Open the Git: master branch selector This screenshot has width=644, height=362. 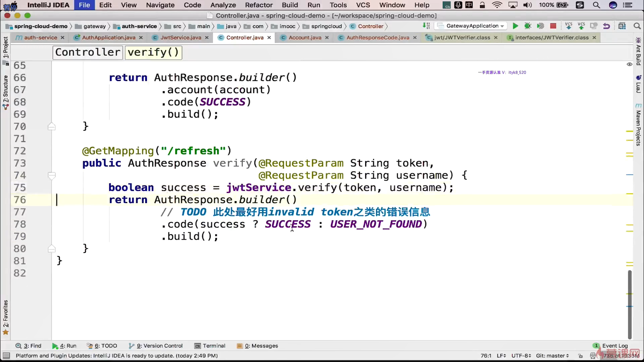(x=552, y=356)
